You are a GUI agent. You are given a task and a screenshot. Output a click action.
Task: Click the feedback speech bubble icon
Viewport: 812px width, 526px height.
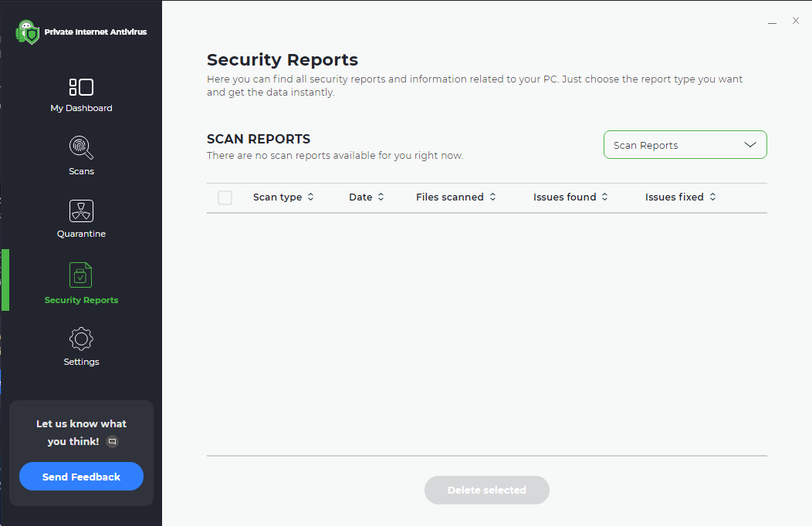point(112,442)
